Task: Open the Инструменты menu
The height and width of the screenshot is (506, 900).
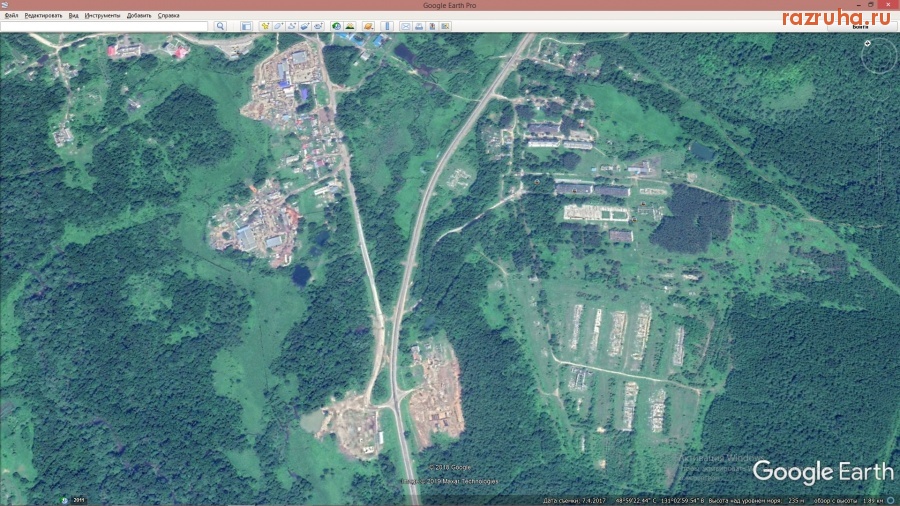Action: [x=102, y=16]
